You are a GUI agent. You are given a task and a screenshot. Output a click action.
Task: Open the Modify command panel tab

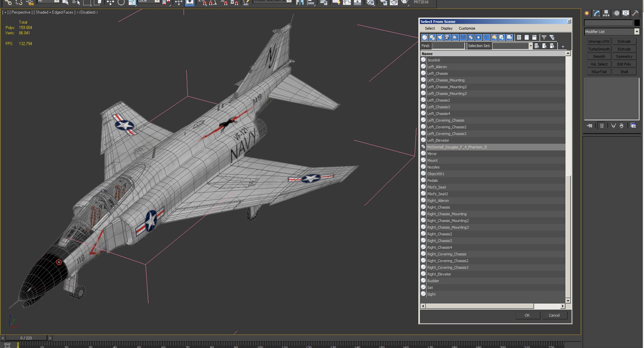coord(597,13)
